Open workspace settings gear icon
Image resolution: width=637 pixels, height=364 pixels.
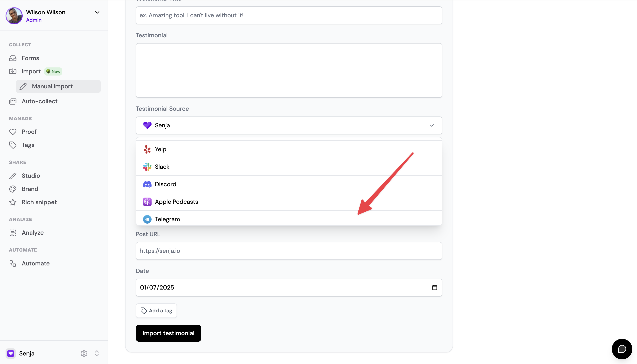tap(84, 353)
